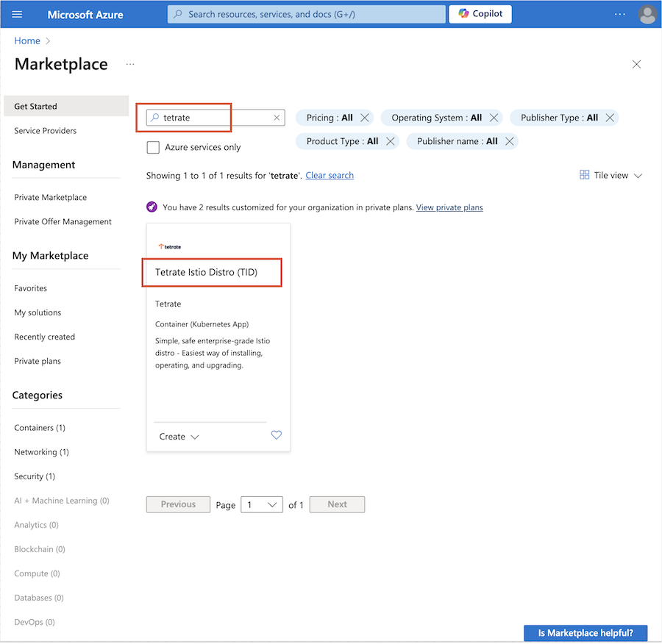Select the Security (1) category
662x644 pixels.
tap(35, 476)
